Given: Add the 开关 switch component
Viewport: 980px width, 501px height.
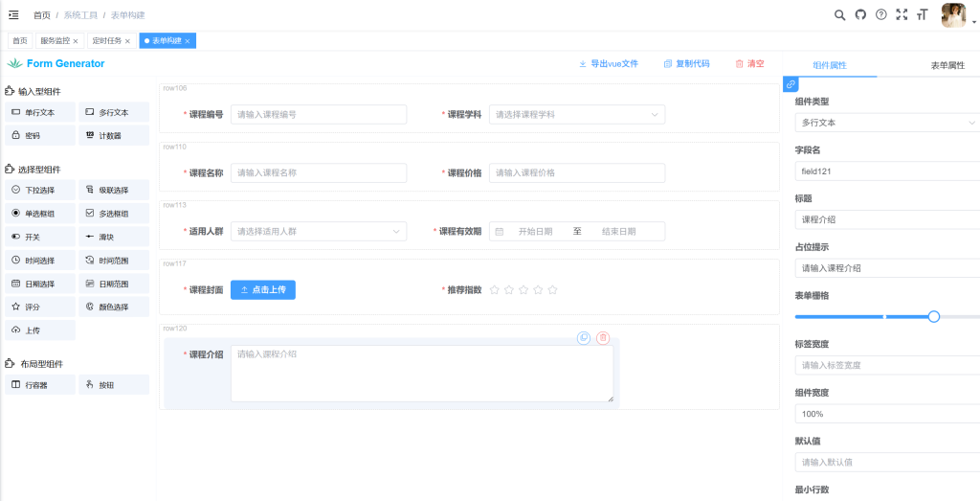Looking at the screenshot, I should [x=40, y=236].
